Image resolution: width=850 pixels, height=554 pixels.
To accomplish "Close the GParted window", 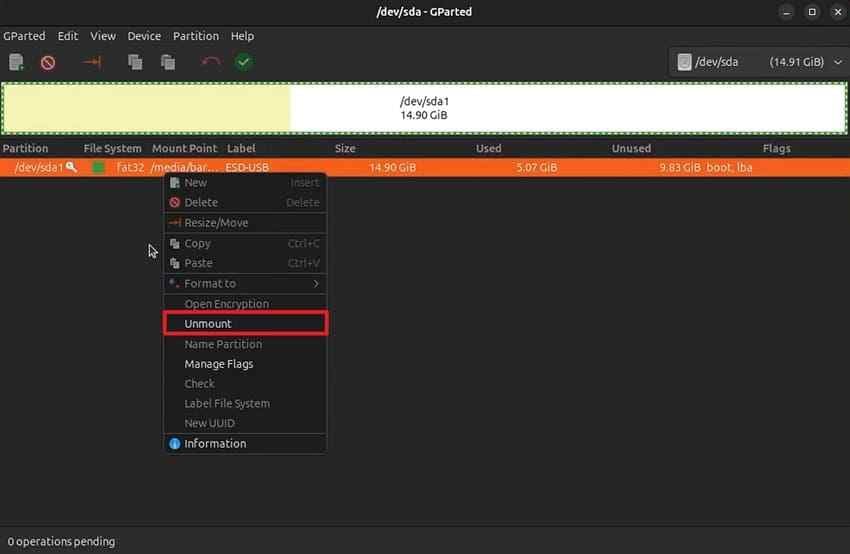I will tap(838, 12).
